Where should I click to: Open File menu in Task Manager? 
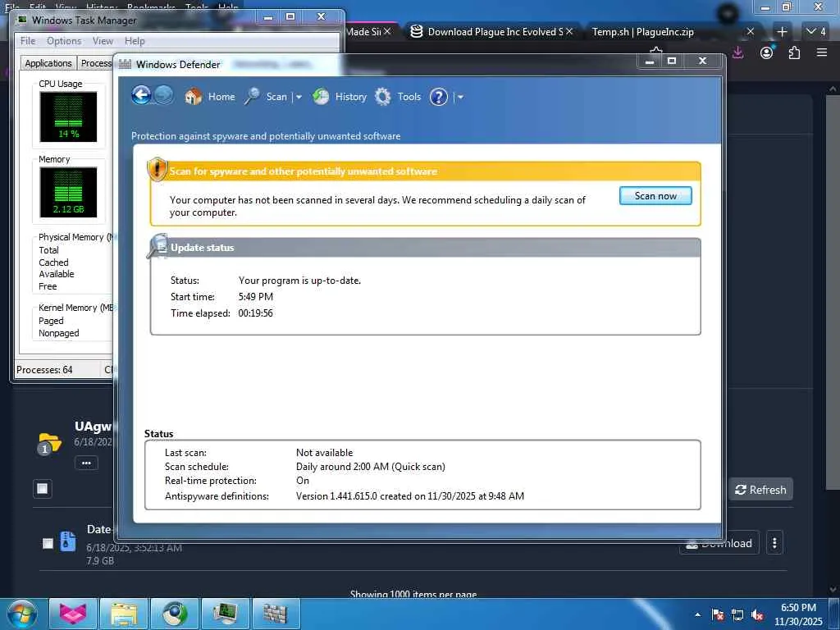tap(28, 41)
